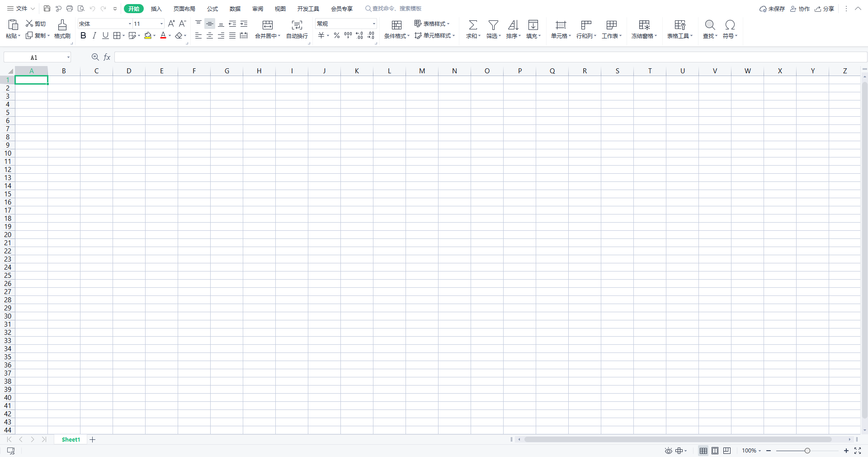868x457 pixels.
Task: Click the Merge and Center icon
Action: [x=268, y=25]
